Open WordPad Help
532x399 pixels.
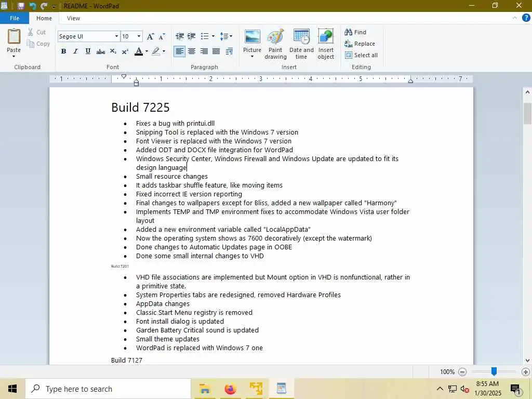(x=526, y=18)
